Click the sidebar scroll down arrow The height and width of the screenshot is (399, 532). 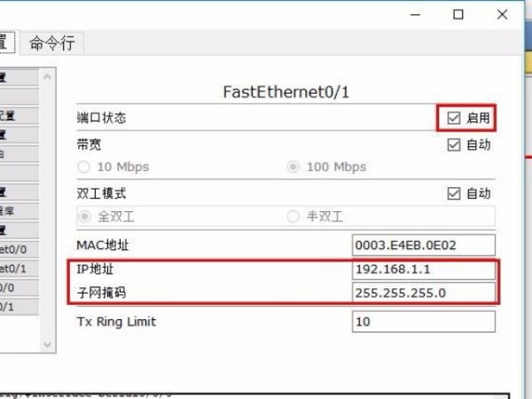pyautogui.click(x=48, y=345)
